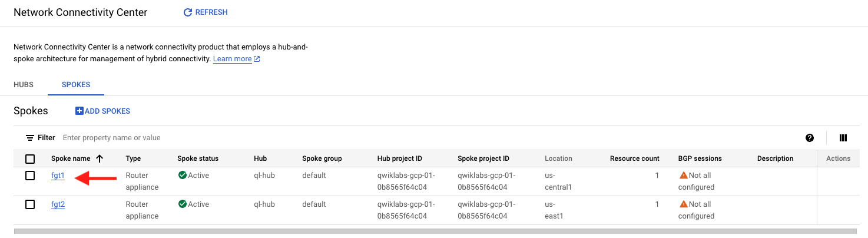Open the fgt1 spoke link
The image size is (868, 238).
point(58,176)
